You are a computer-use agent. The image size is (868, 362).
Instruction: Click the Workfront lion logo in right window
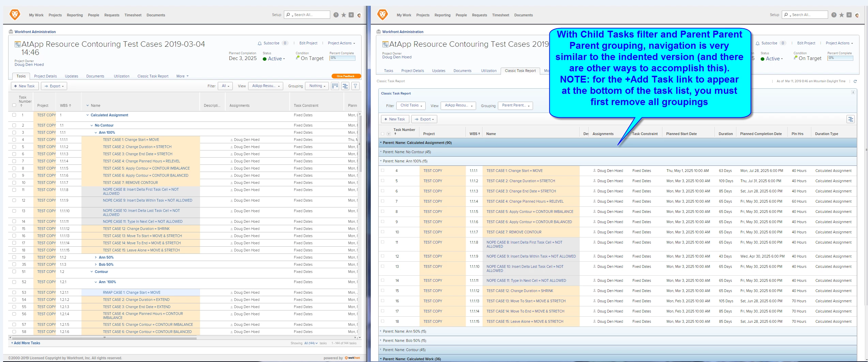point(382,14)
